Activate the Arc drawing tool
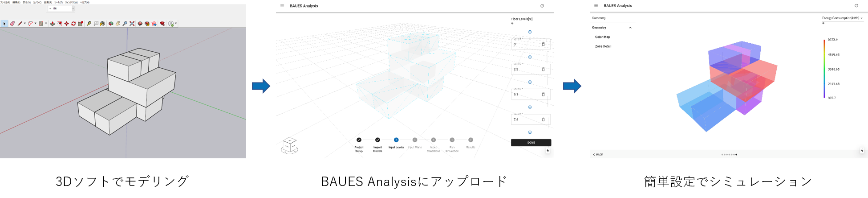 click(30, 24)
